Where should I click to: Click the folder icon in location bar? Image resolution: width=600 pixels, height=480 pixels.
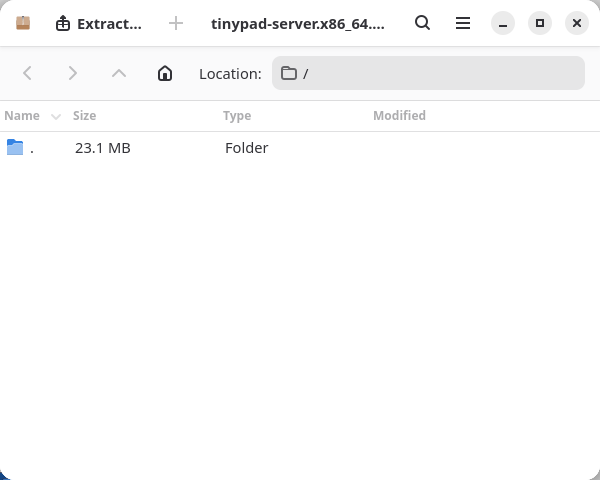(x=289, y=73)
